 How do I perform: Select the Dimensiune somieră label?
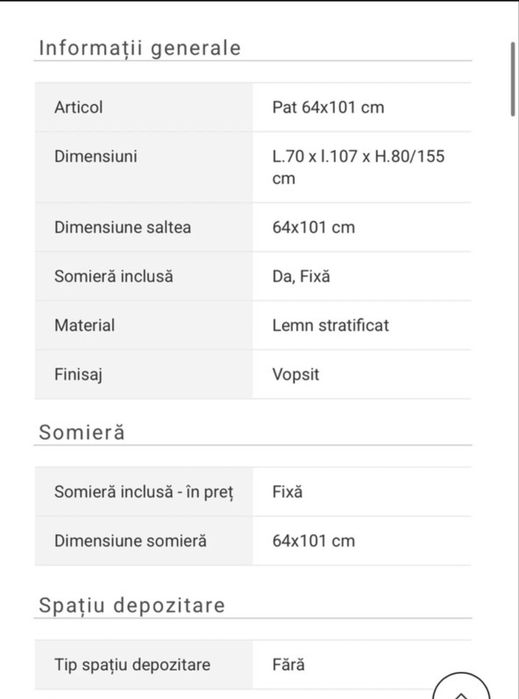click(130, 541)
